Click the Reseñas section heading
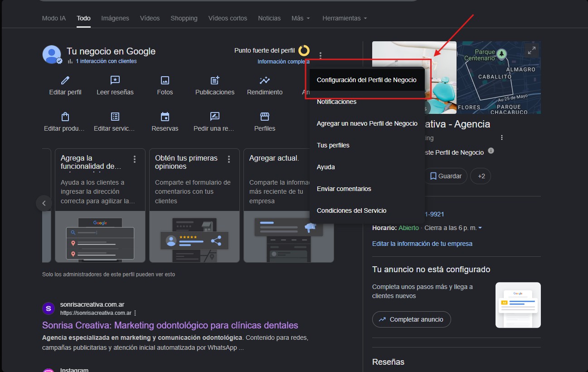Viewport: 588px width, 372px height. pyautogui.click(x=388, y=362)
